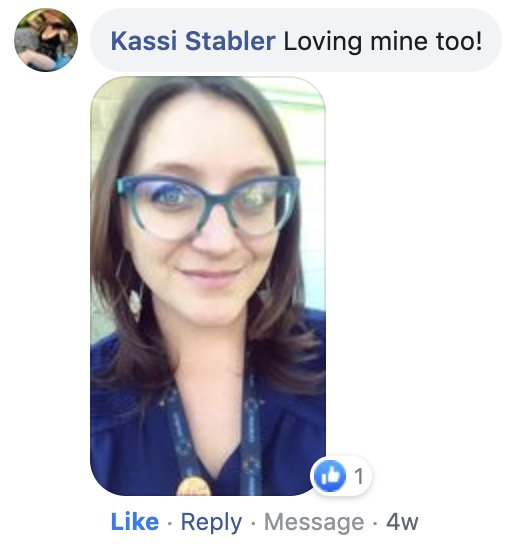This screenshot has width=514, height=548.
Task: Click the 'Loving mine too!' comment text
Action: [383, 41]
